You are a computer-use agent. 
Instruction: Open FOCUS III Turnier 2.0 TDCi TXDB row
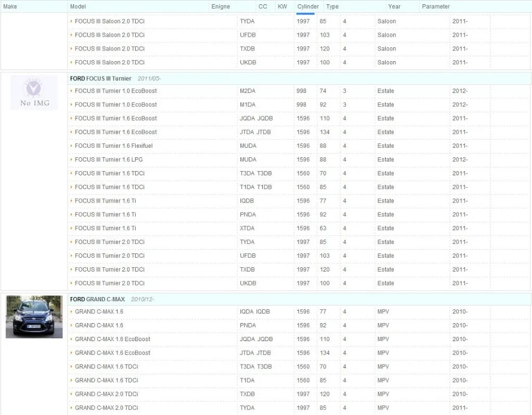(x=299, y=269)
